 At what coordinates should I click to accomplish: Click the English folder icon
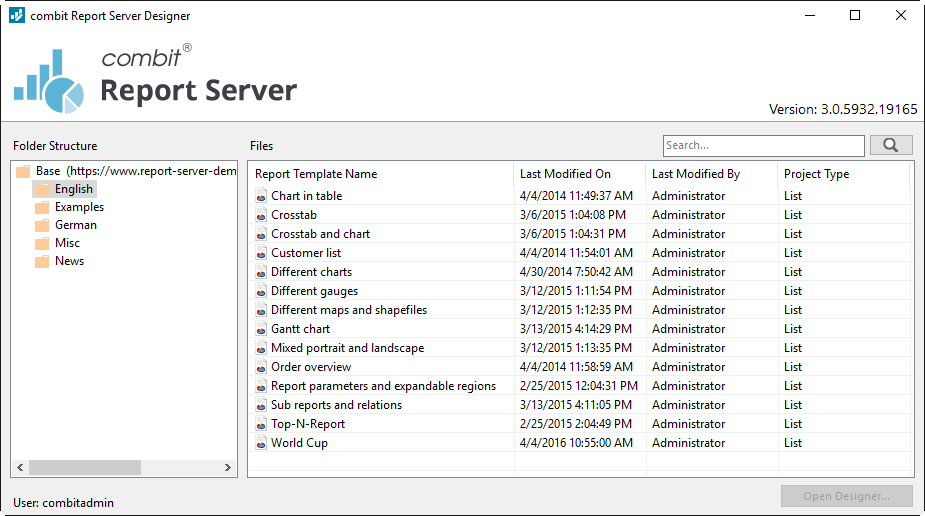[x=42, y=189]
